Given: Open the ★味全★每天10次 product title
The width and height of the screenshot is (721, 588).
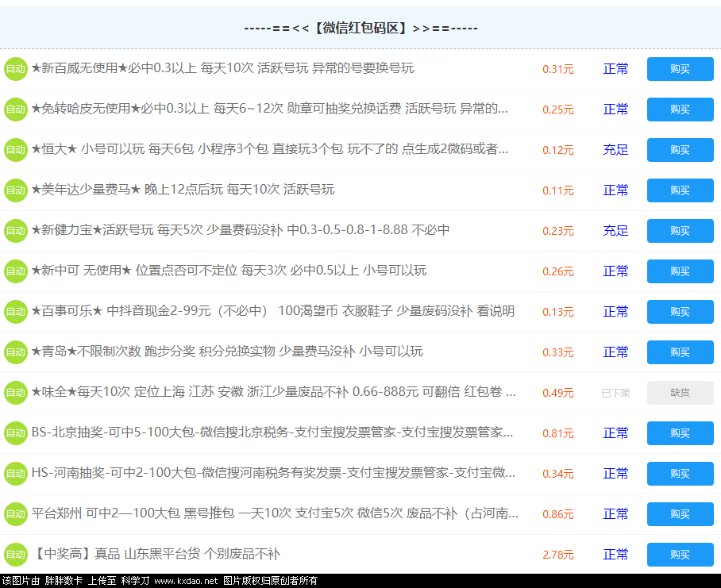Looking at the screenshot, I should (274, 392).
